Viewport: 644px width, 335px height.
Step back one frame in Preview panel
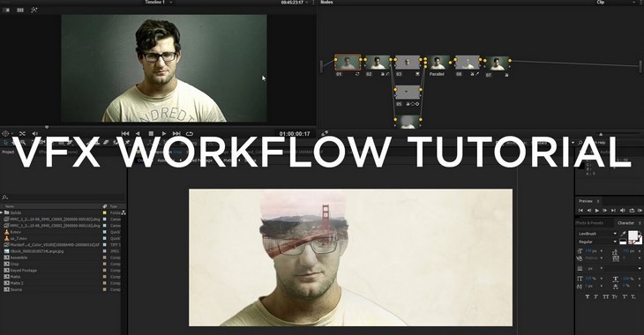[589, 211]
